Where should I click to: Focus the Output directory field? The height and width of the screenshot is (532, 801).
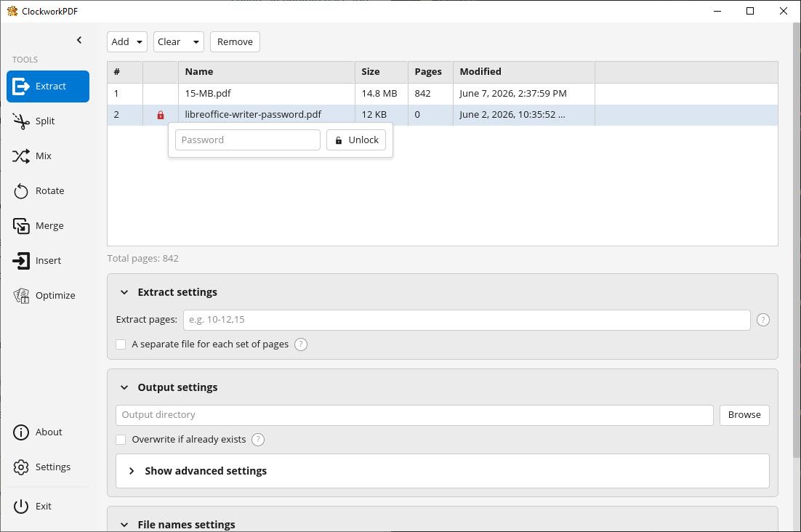point(414,415)
